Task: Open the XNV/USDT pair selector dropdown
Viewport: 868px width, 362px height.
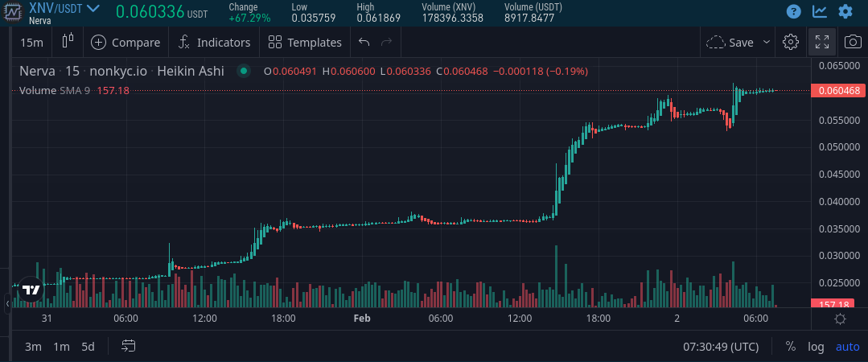Action: point(64,9)
